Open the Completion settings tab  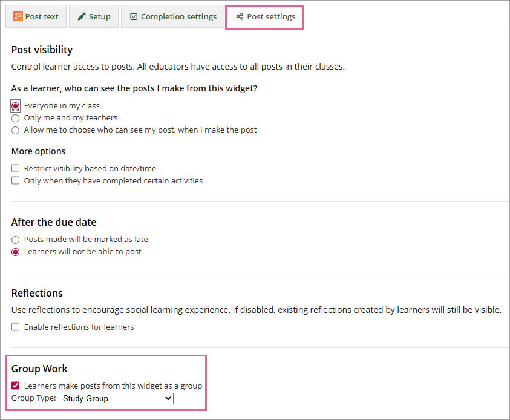[x=172, y=16]
